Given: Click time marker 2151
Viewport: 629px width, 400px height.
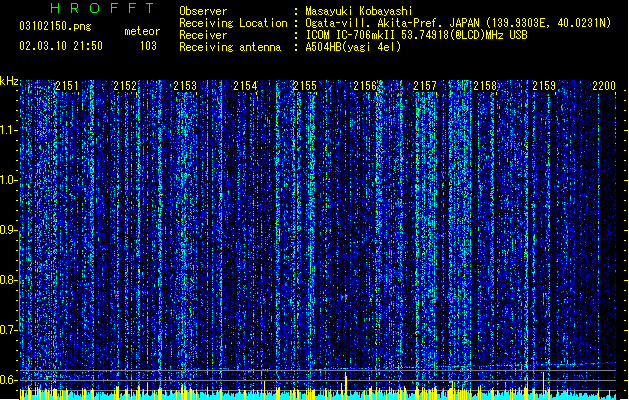Looking at the screenshot, I should pyautogui.click(x=67, y=86).
